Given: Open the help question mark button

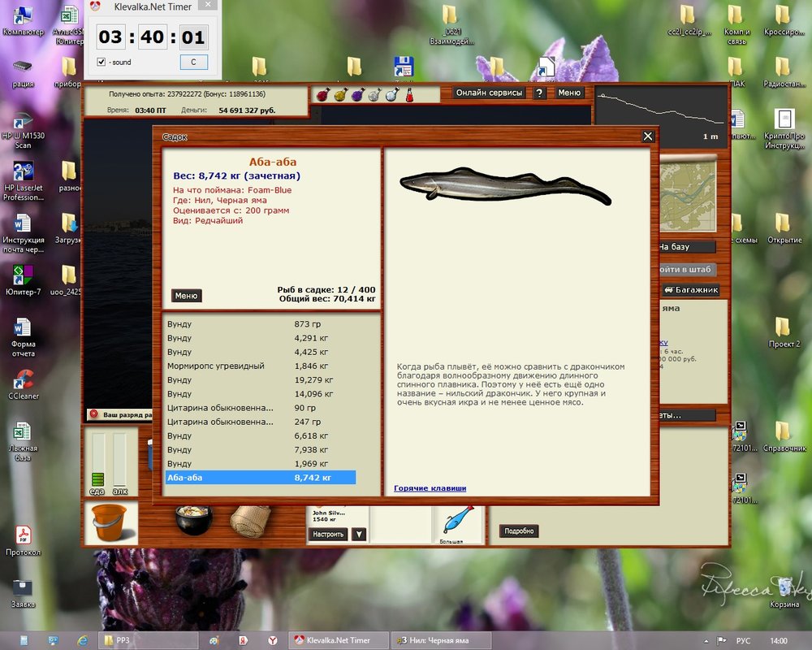Looking at the screenshot, I should point(540,93).
